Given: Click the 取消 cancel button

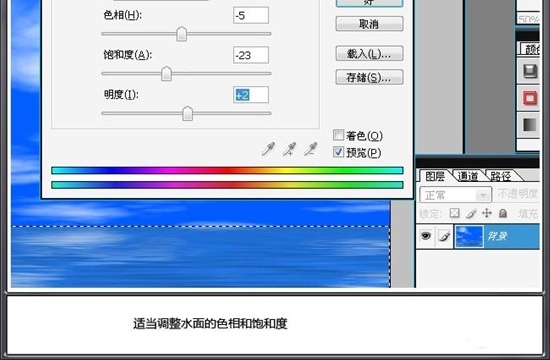Looking at the screenshot, I should pyautogui.click(x=369, y=24).
